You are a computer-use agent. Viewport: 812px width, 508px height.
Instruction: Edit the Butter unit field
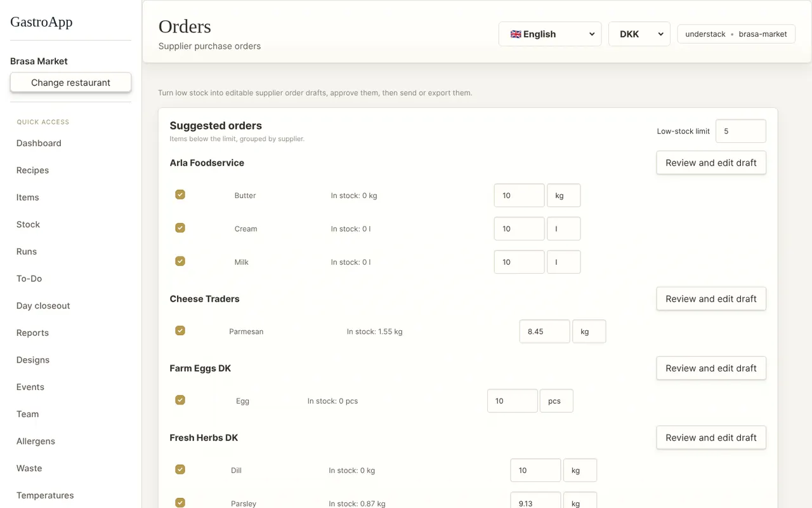click(x=563, y=196)
